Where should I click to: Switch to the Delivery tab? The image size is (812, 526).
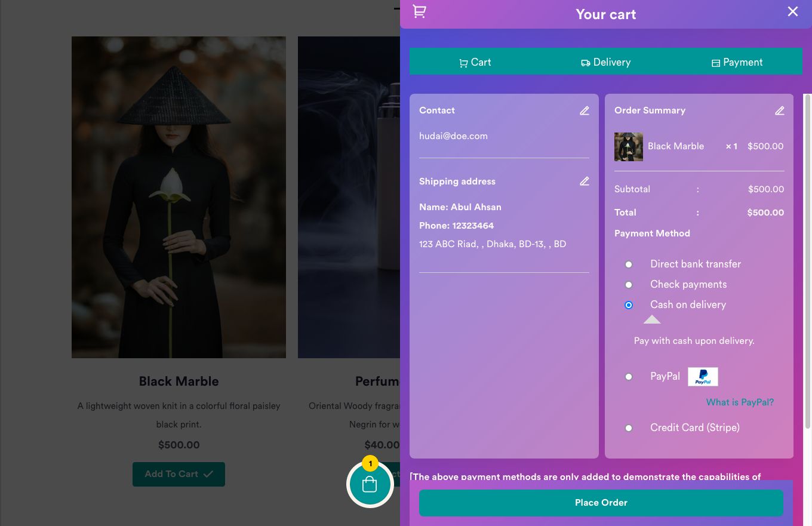pyautogui.click(x=605, y=62)
